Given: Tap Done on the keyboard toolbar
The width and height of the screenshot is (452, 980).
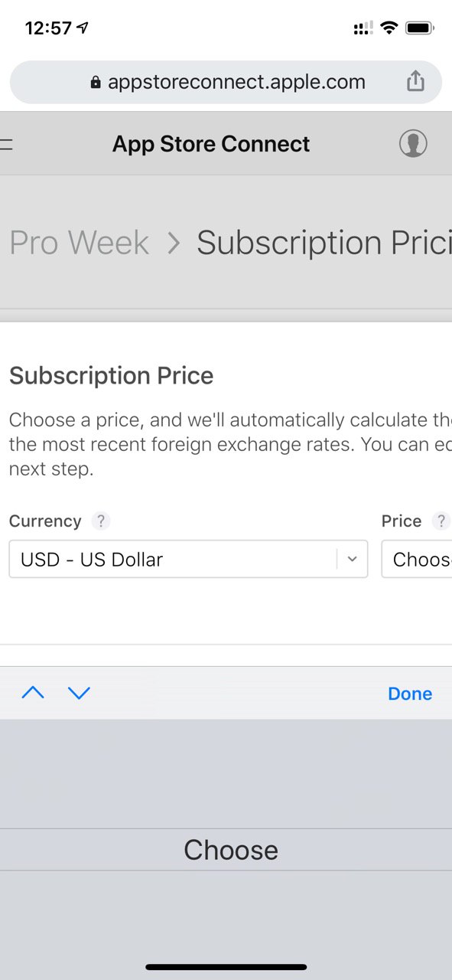Looking at the screenshot, I should tap(410, 694).
